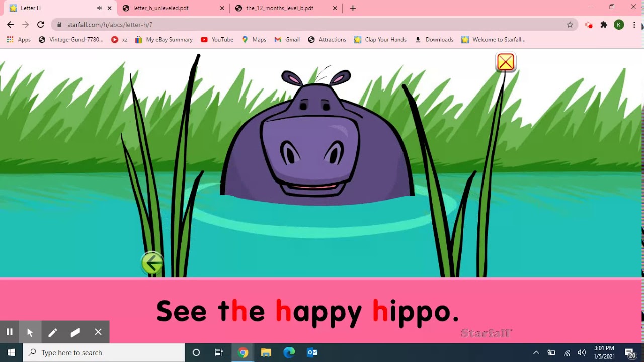Restore down the Chrome window

pyautogui.click(x=612, y=7)
